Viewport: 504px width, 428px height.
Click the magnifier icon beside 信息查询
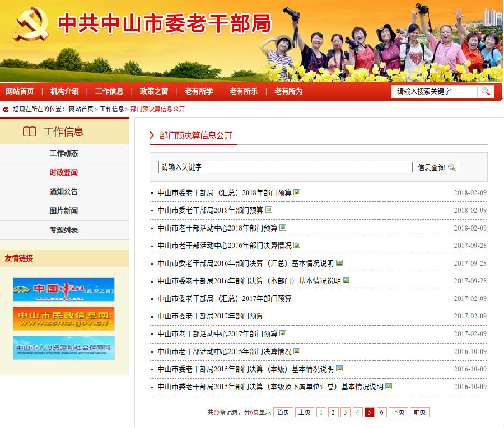click(x=452, y=167)
